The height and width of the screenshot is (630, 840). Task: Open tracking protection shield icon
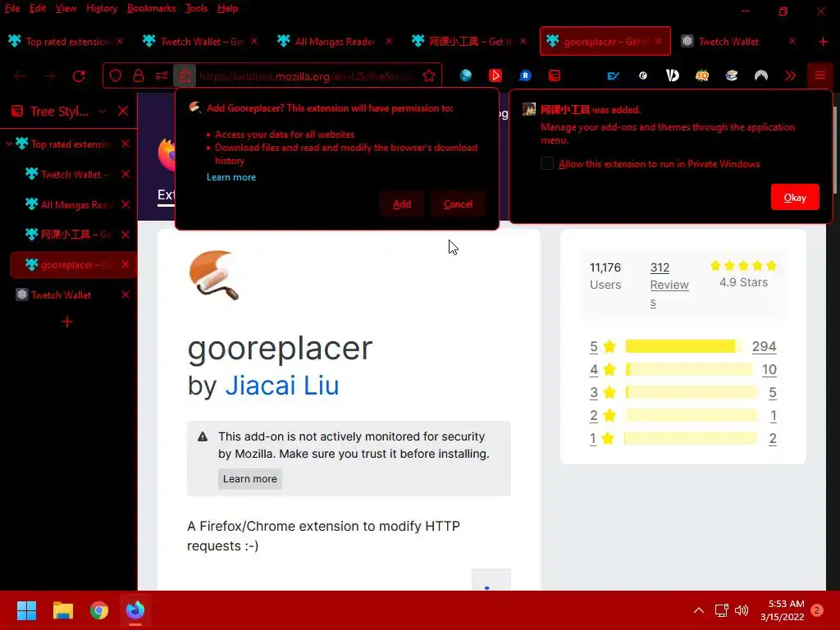click(116, 76)
